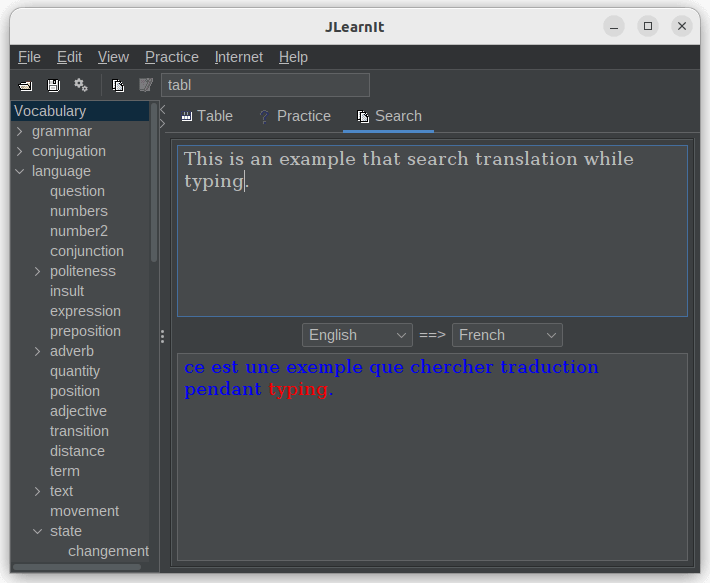Expand the text tree node
The width and height of the screenshot is (710, 583).
tap(38, 492)
